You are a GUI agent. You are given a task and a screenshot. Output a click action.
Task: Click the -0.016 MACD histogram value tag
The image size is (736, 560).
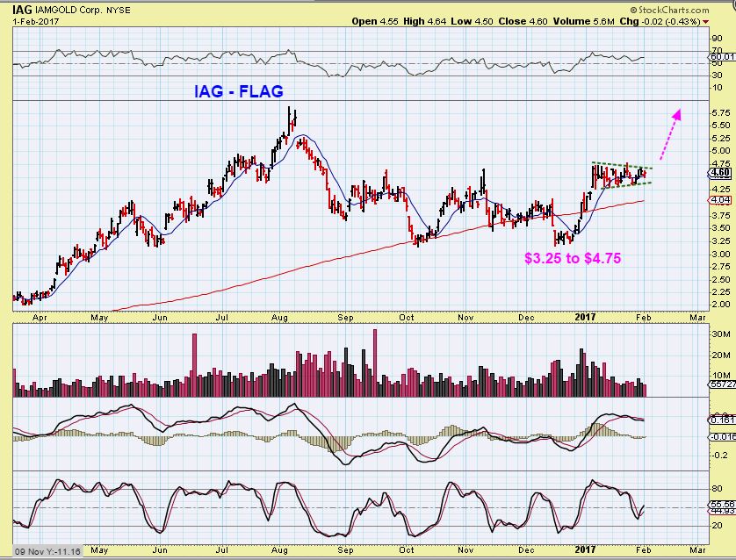pos(722,436)
